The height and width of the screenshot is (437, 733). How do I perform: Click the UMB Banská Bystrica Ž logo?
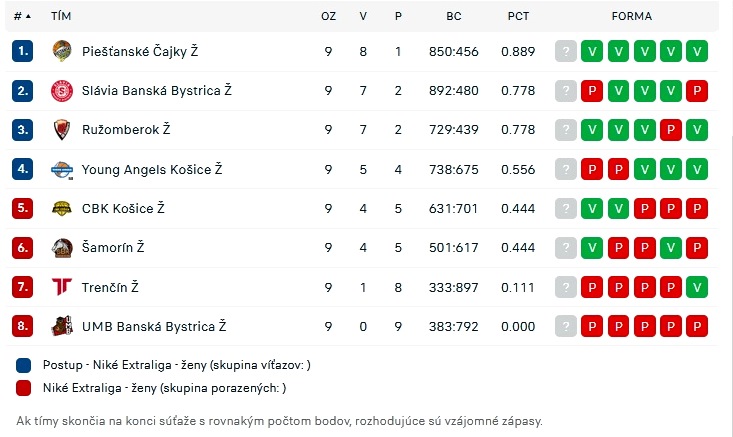62,326
